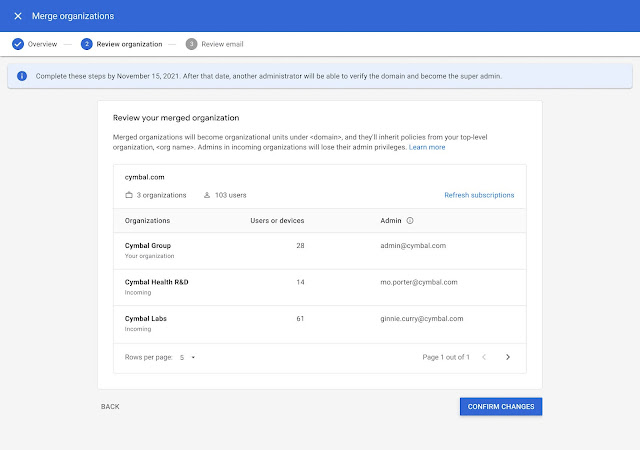Click the blue info banner icon
Viewport: 640px width, 450px height.
coord(22,76)
